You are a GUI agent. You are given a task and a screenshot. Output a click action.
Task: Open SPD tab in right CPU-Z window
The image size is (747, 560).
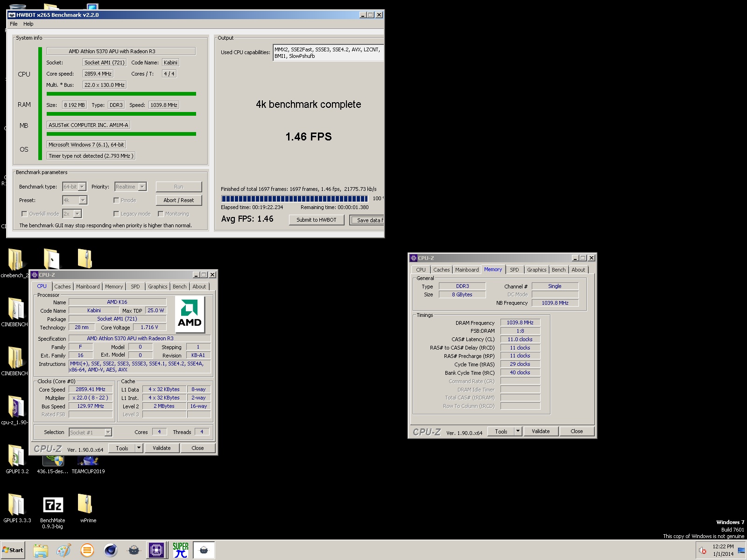click(x=514, y=270)
